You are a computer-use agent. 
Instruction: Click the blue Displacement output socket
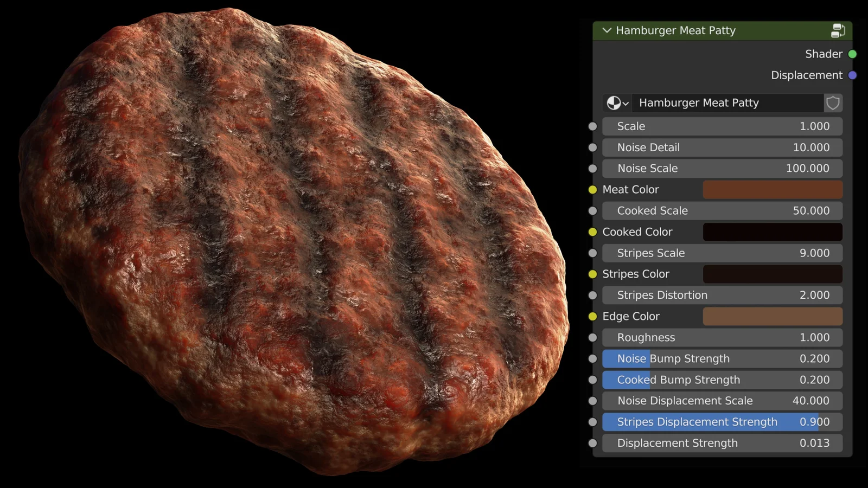[x=852, y=75]
